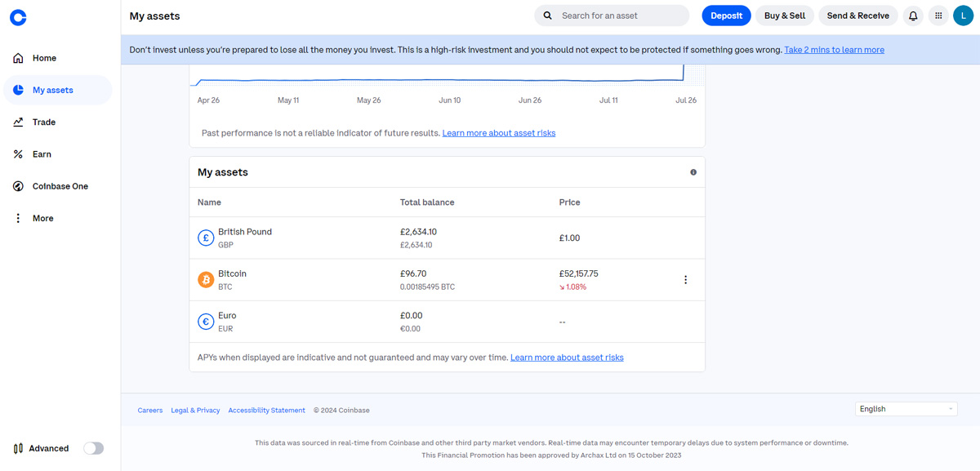Click the 0.00185495 BTC amount

point(427,287)
